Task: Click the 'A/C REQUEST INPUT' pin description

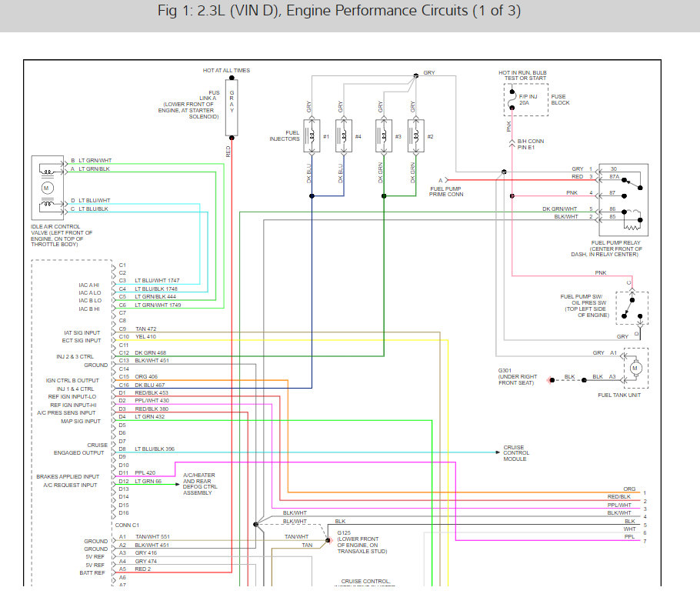Action: point(70,485)
